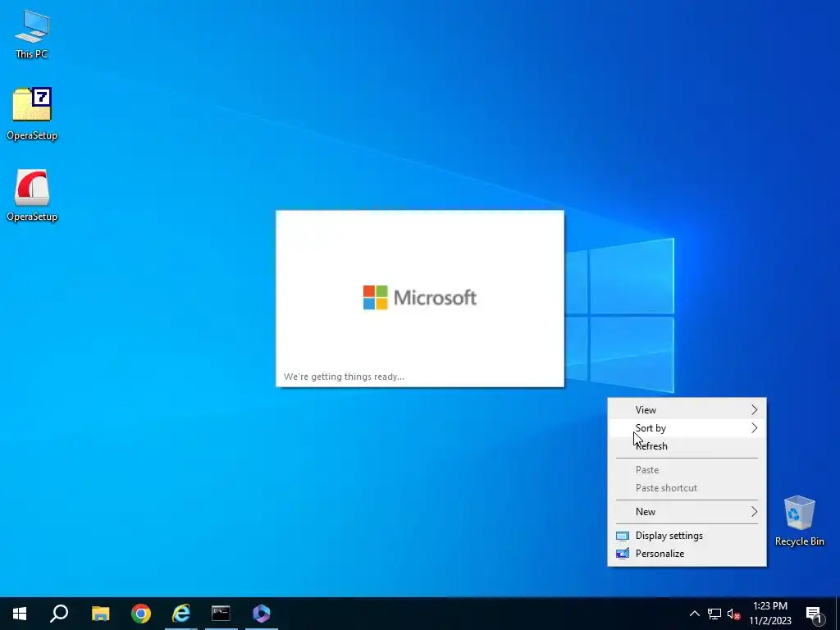Open network status tray icon
This screenshot has width=840, height=630.
(x=714, y=614)
